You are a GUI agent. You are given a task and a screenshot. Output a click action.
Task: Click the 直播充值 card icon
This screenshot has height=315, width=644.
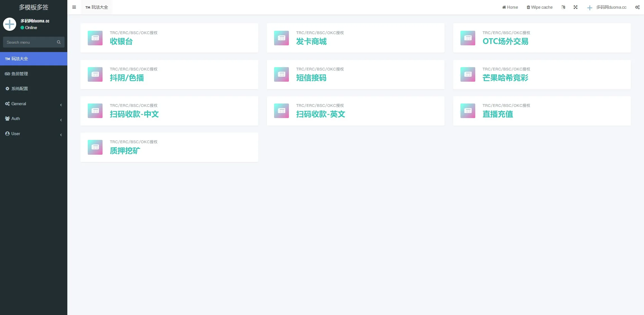coord(468,111)
